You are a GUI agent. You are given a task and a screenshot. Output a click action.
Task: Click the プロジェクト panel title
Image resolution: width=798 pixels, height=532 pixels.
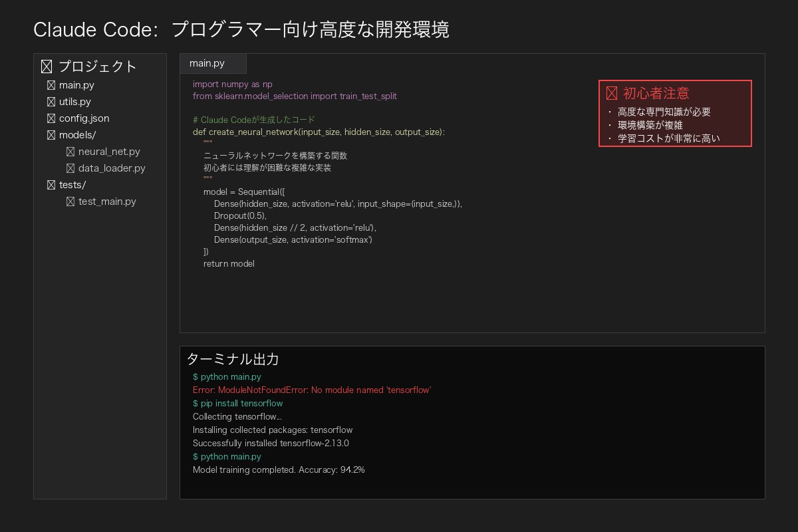click(x=98, y=66)
